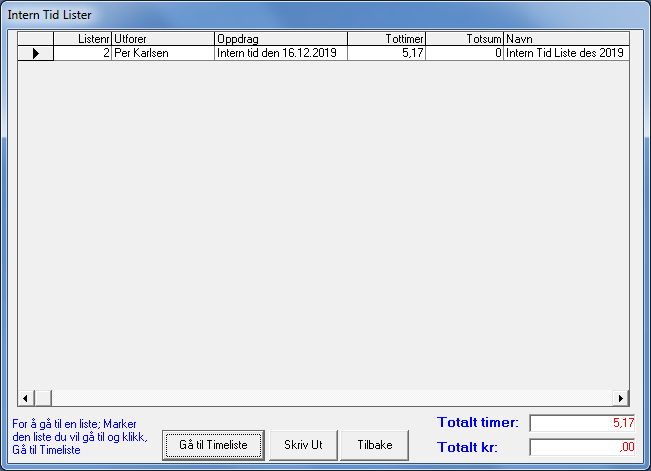Click the right scroll arrow of the grid
651x471 pixels.
point(621,397)
